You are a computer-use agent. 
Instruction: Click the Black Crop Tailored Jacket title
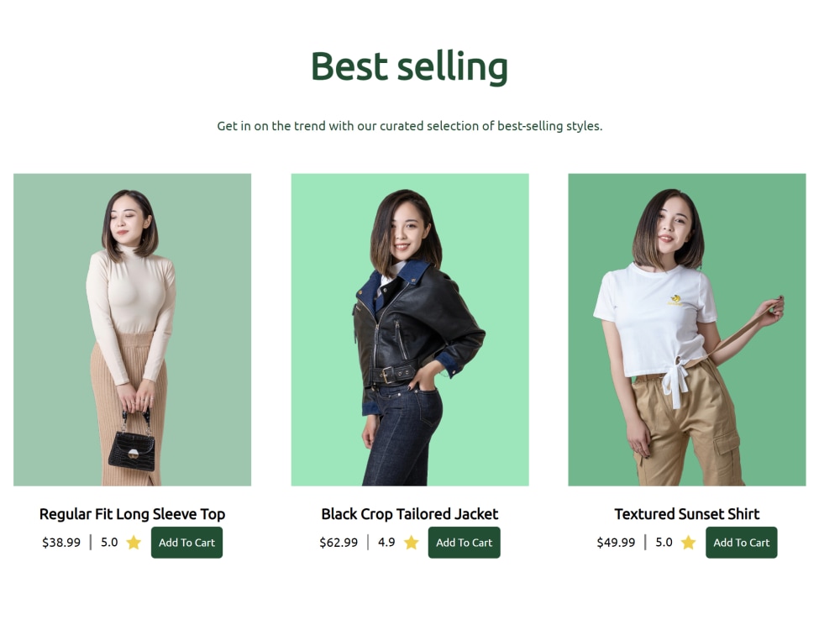(409, 513)
